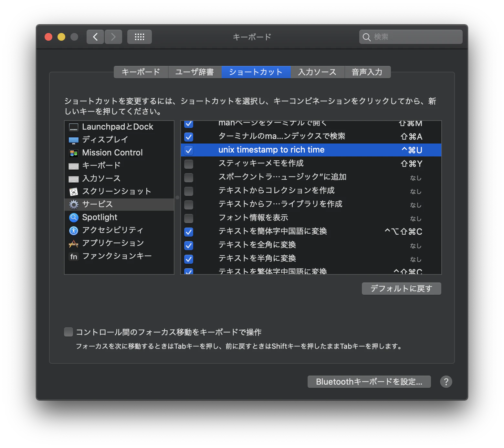Select the ディスプレイ display icon

click(74, 140)
